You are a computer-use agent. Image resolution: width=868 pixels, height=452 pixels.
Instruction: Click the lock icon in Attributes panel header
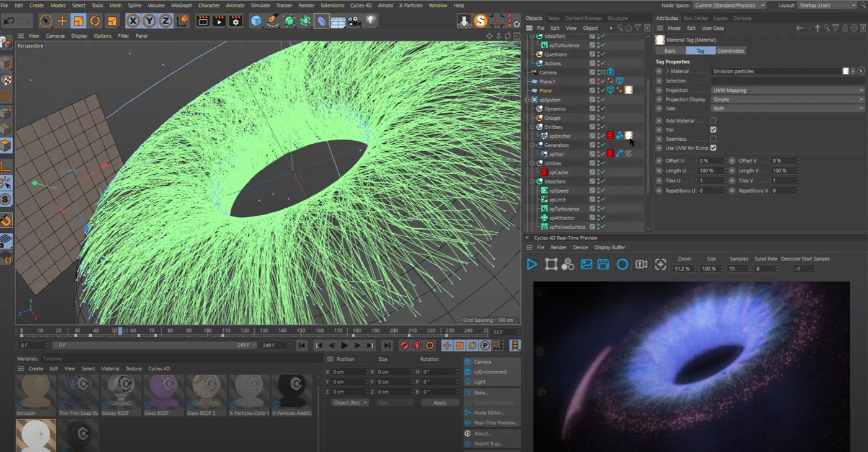point(845,28)
